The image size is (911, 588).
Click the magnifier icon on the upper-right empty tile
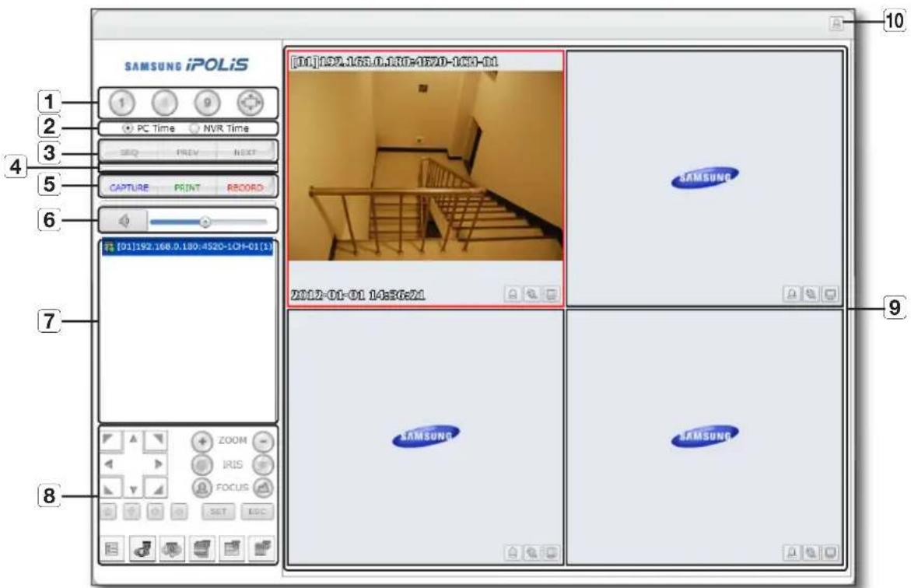(811, 294)
